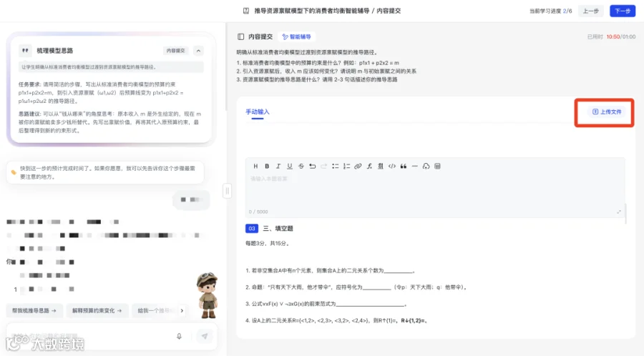Click the 0 / 5000 character counter
The image size is (644, 356).
coord(258,212)
